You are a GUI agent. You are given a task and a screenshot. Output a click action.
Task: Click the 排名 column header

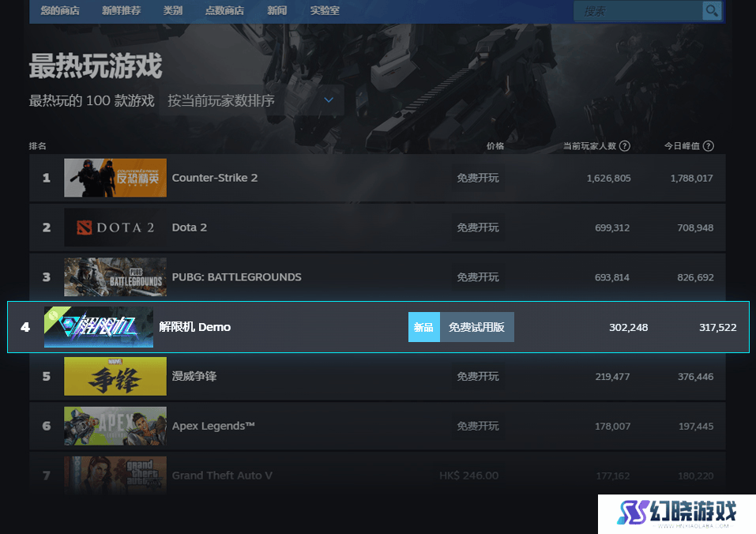click(38, 146)
